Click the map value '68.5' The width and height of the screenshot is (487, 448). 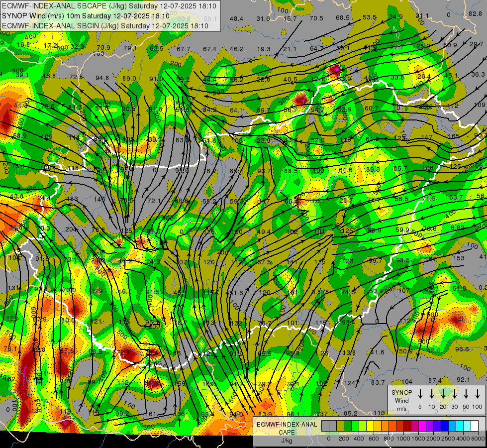point(343,18)
